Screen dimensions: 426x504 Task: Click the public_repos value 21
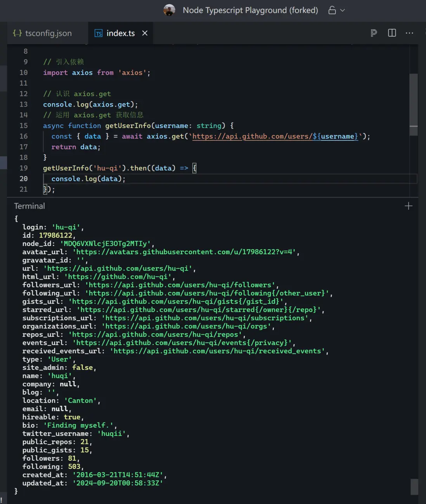[x=85, y=442]
